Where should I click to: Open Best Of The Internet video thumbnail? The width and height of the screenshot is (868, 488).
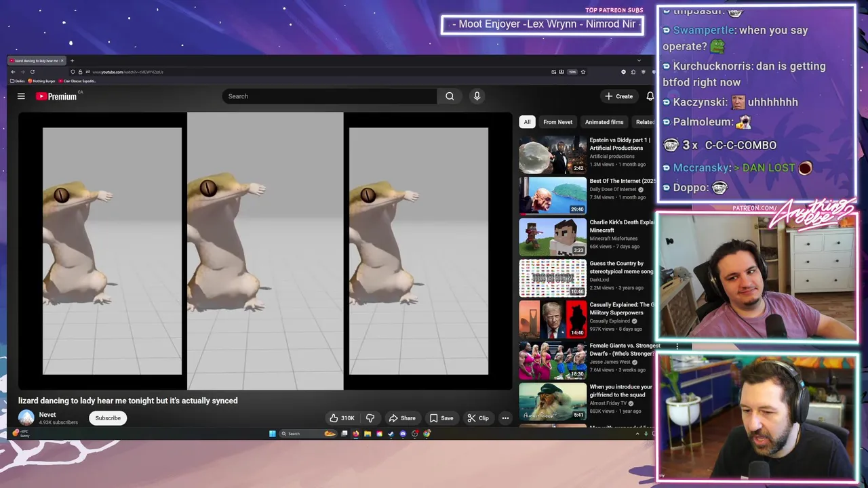coord(553,196)
